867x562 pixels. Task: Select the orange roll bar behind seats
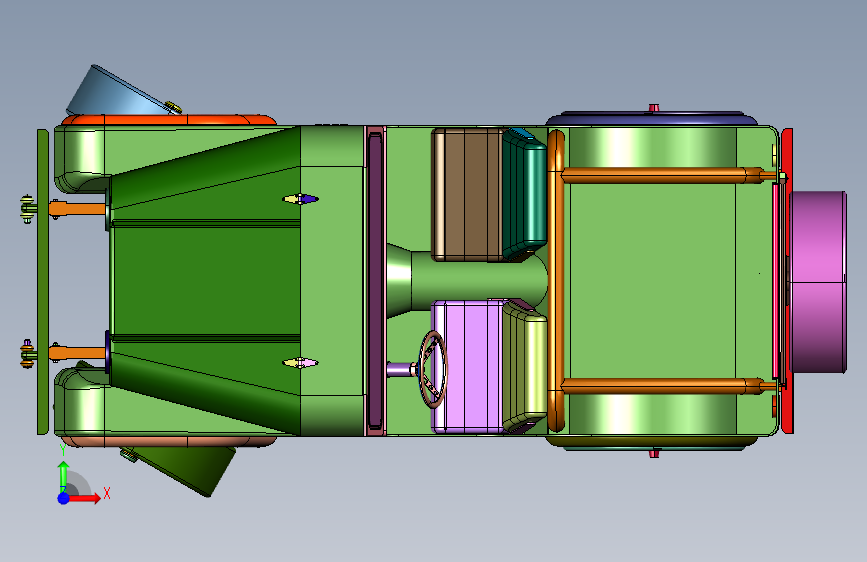(556, 281)
